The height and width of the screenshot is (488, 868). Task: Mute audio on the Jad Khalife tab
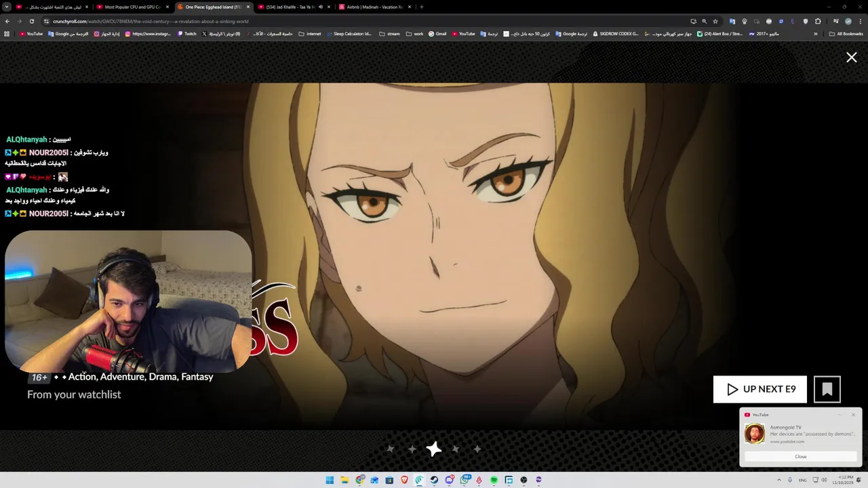320,7
